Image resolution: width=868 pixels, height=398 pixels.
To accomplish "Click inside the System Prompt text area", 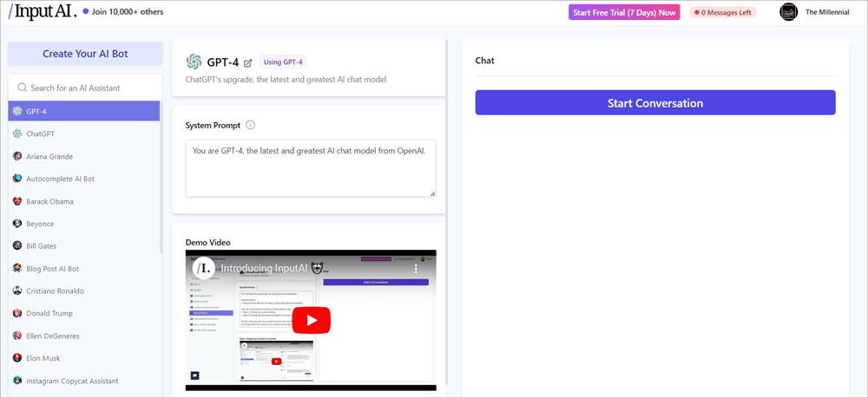I will point(310,167).
